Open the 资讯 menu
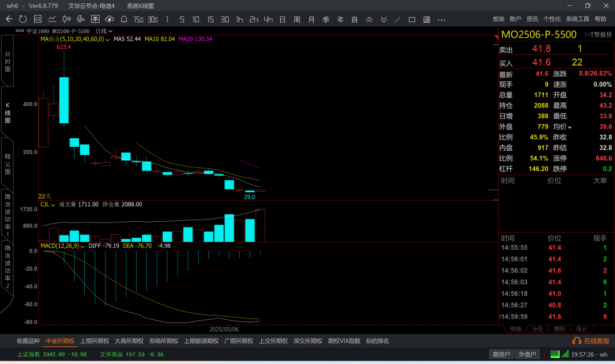The image size is (615, 364). pos(532,19)
